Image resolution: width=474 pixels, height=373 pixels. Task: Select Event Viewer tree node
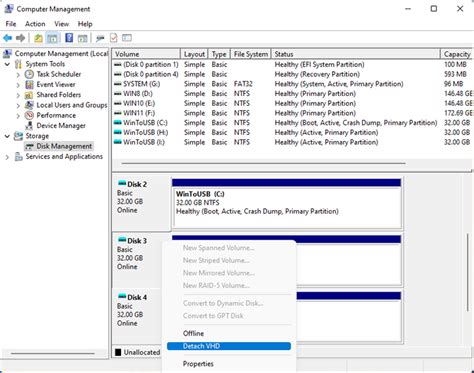[x=56, y=84]
